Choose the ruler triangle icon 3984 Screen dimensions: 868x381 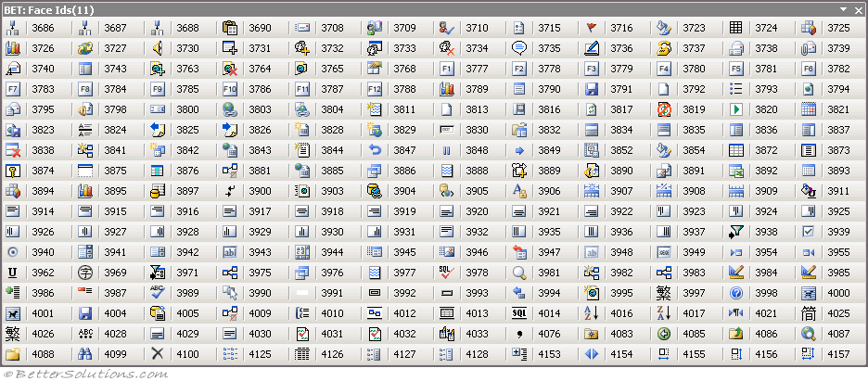click(x=736, y=273)
